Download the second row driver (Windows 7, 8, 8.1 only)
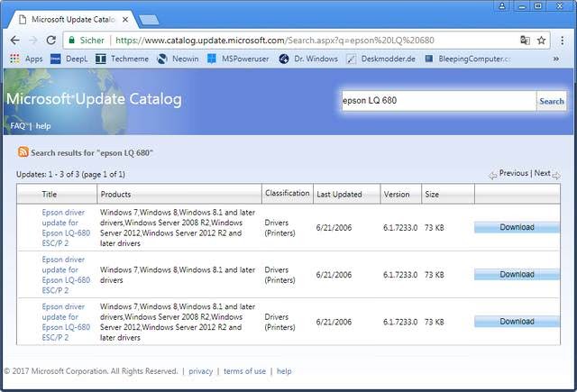Viewport: 577px width, 392px height. [517, 274]
